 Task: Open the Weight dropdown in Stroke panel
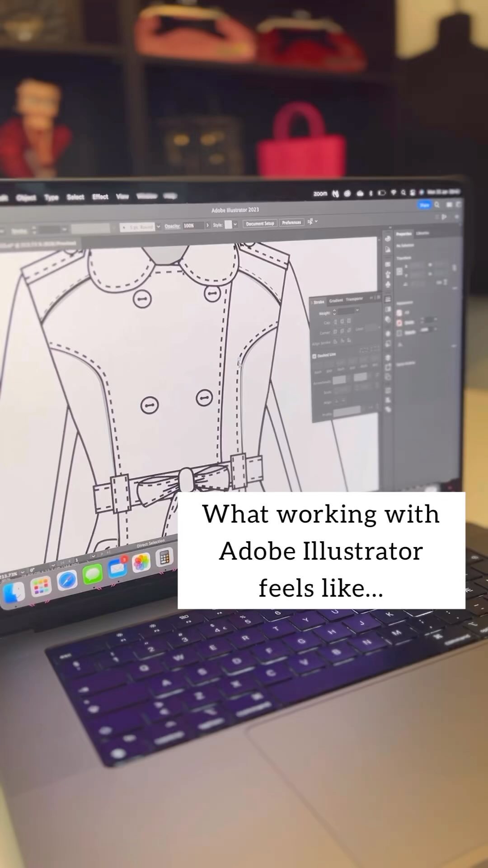357,310
